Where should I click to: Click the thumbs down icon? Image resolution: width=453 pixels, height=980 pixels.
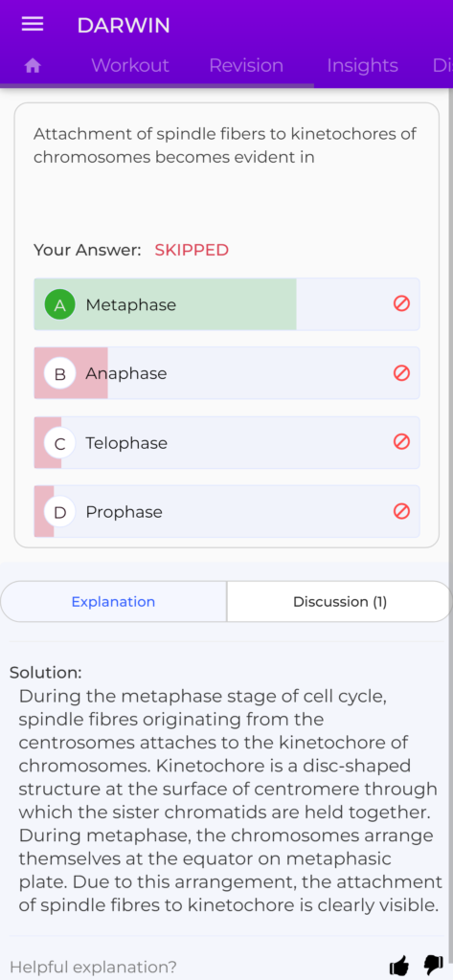[433, 965]
